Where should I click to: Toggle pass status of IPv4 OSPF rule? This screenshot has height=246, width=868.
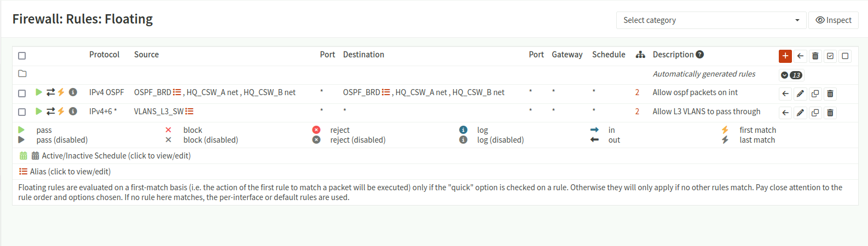(x=38, y=92)
